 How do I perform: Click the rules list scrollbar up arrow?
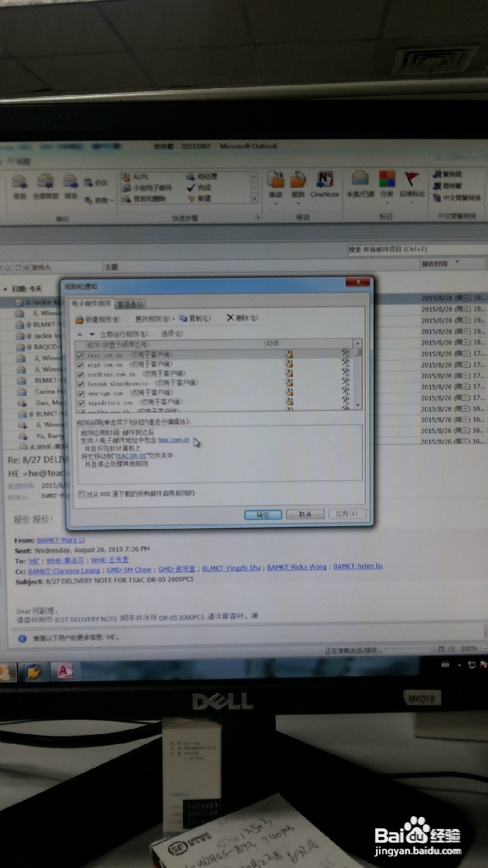pos(357,343)
